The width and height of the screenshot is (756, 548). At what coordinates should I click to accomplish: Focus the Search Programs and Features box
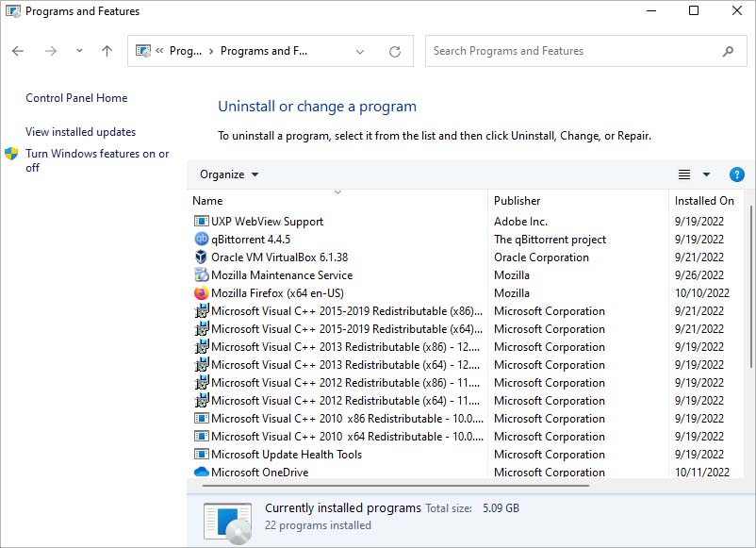coord(585,51)
